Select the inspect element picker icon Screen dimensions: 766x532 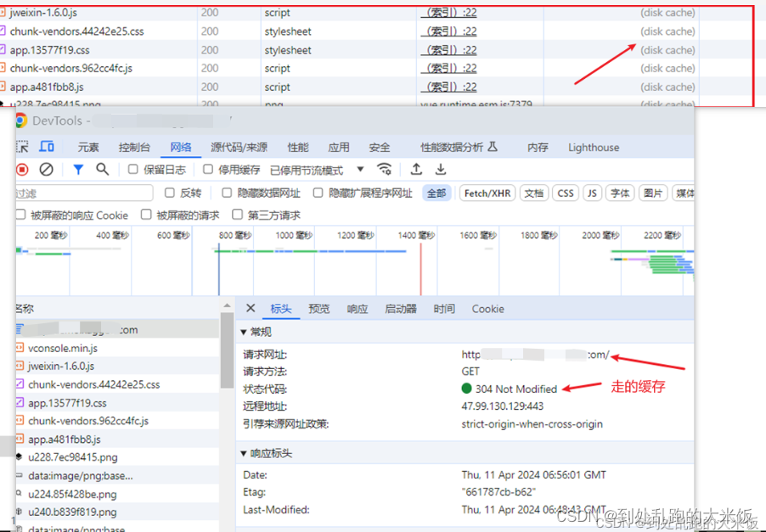[22, 147]
